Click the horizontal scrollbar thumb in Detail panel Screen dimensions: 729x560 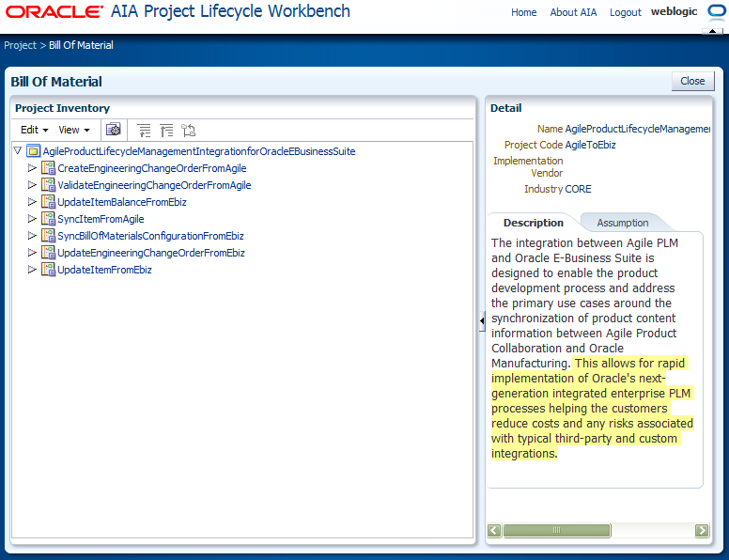point(556,530)
